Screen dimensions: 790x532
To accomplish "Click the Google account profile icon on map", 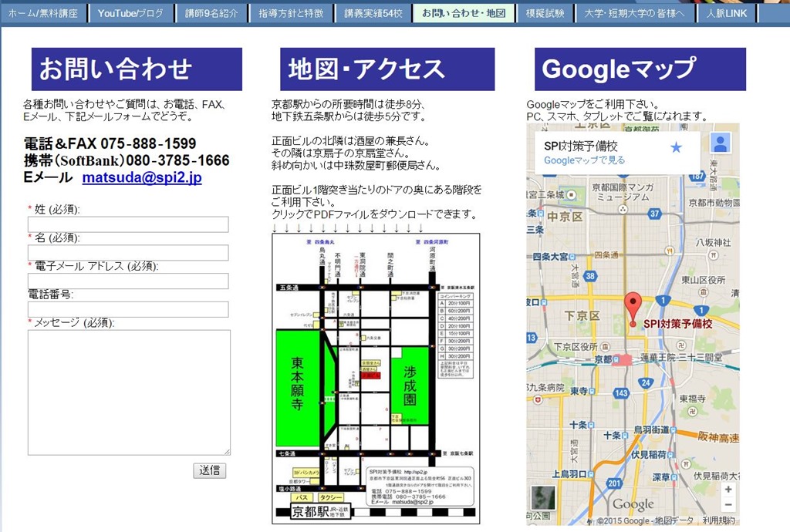I will tap(721, 143).
